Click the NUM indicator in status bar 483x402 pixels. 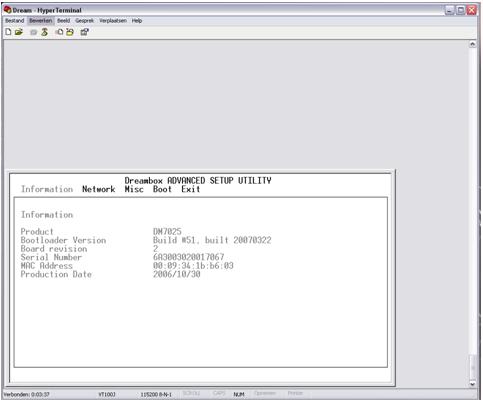tap(239, 394)
